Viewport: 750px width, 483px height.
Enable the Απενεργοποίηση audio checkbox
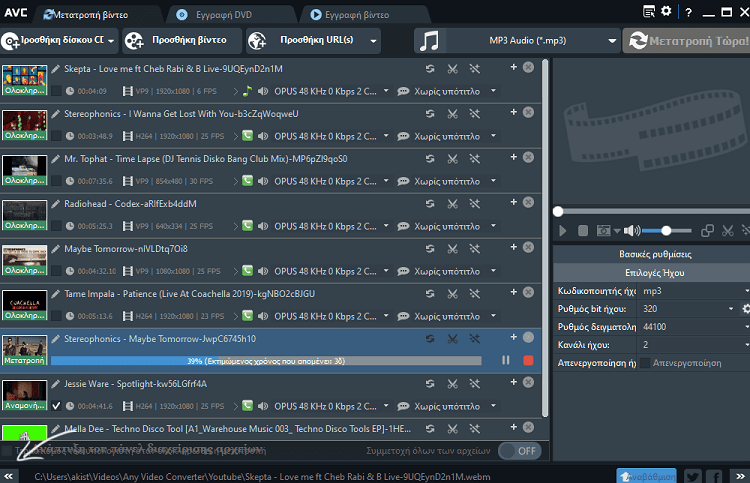coord(645,363)
